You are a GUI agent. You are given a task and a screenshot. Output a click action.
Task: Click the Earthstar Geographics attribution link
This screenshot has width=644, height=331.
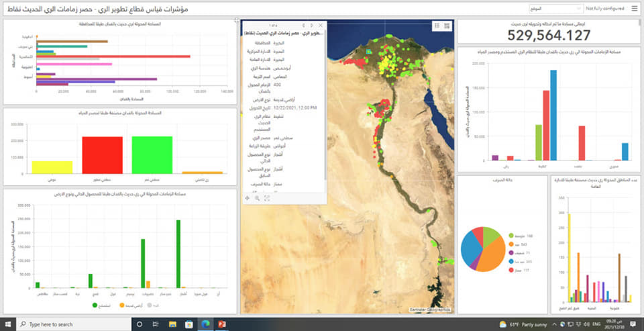point(431,310)
